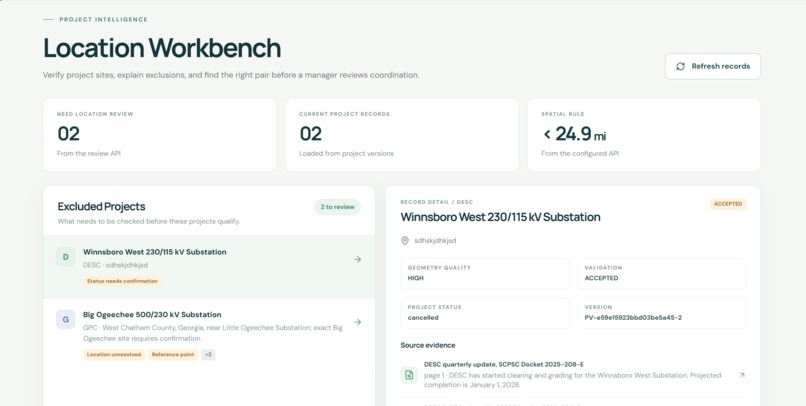Open the Winnsboro West row arrow
The width and height of the screenshot is (806, 406).
[357, 260]
